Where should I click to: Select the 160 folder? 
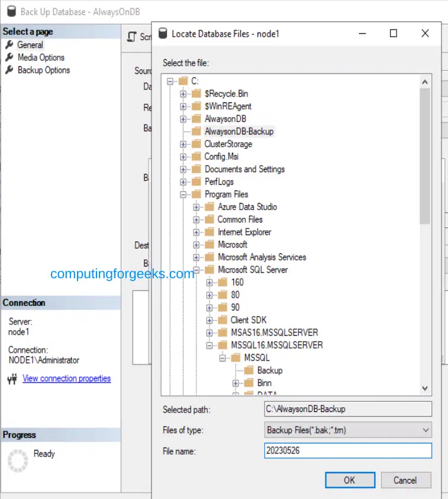pyautogui.click(x=237, y=282)
